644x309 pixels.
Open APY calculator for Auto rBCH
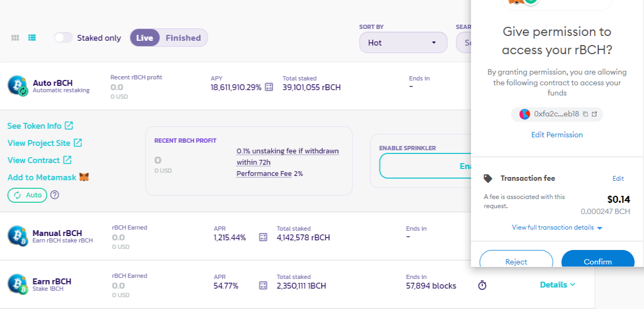coord(269,87)
